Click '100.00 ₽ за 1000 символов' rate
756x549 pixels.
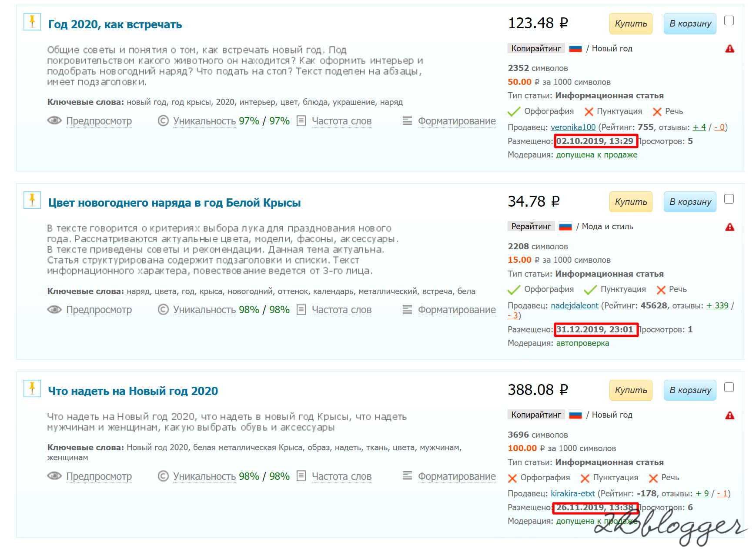[562, 448]
